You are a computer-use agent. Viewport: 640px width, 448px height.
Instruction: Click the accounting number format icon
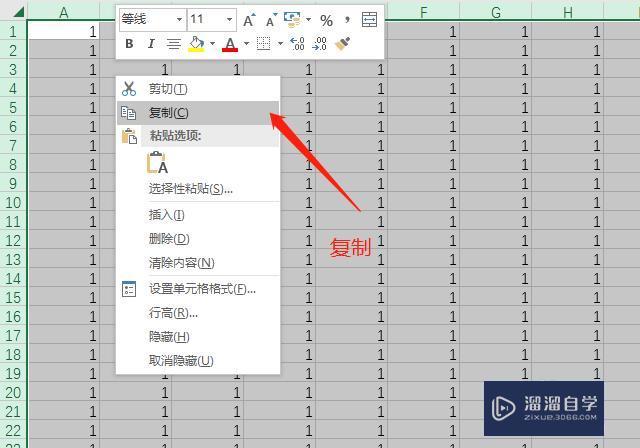[x=292, y=19]
